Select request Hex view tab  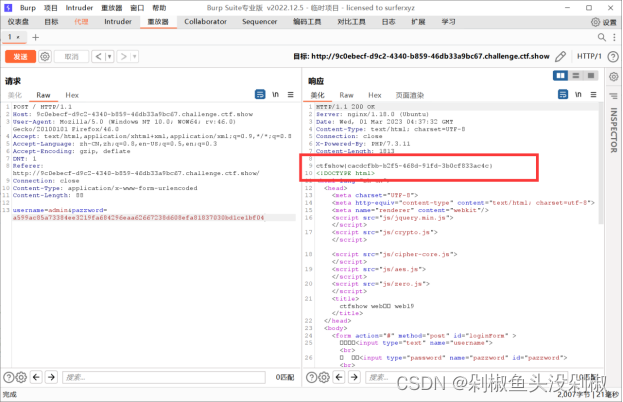point(72,95)
